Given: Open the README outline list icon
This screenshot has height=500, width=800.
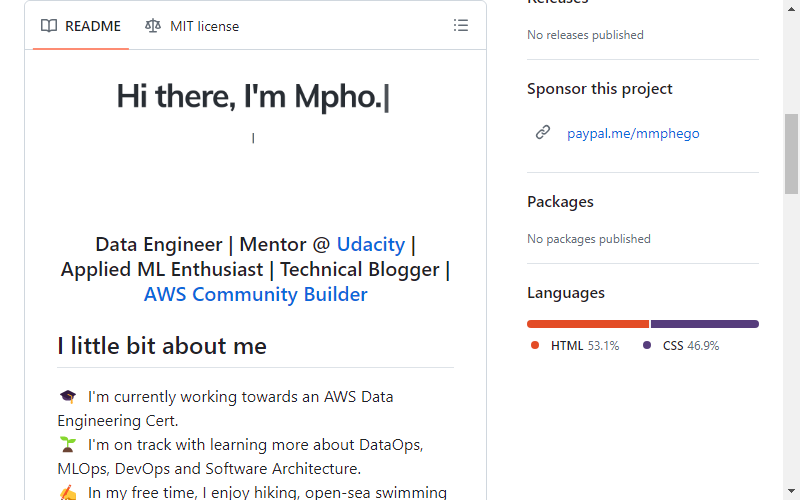Looking at the screenshot, I should click(461, 26).
